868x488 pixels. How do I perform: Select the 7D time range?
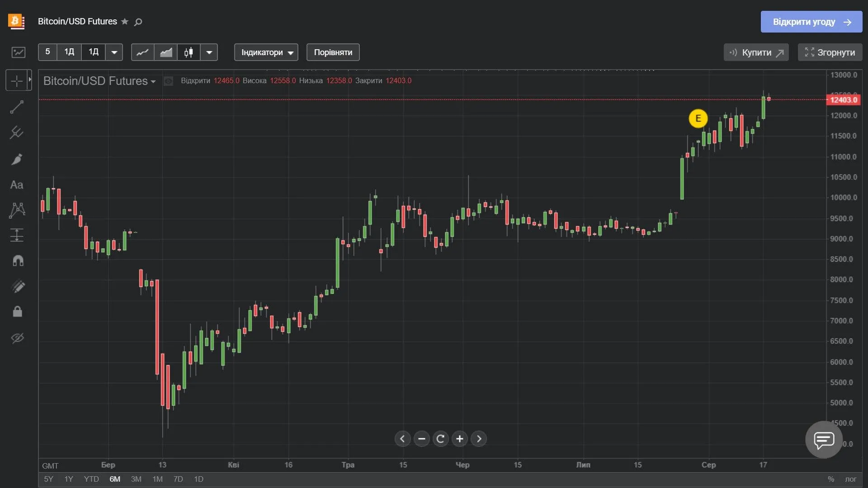[x=178, y=479]
